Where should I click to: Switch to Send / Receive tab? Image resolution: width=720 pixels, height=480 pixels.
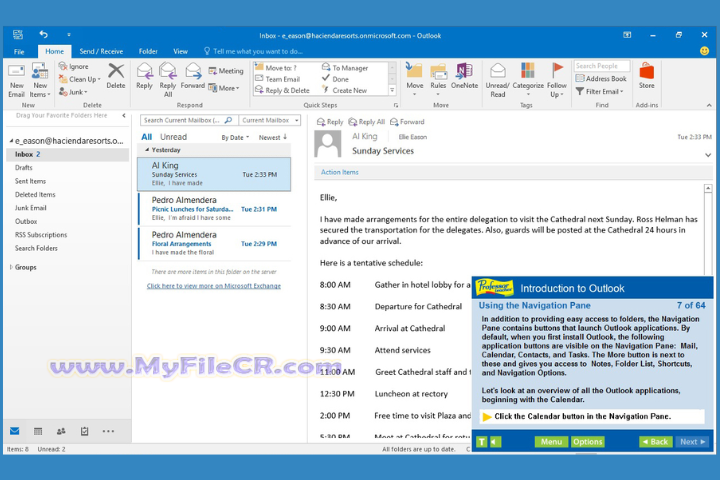point(101,51)
